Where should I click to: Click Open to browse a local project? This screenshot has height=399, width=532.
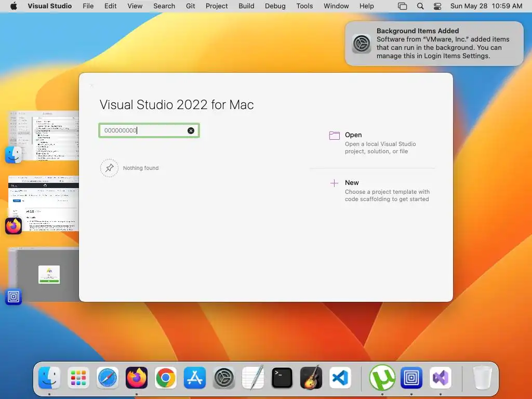pyautogui.click(x=373, y=143)
